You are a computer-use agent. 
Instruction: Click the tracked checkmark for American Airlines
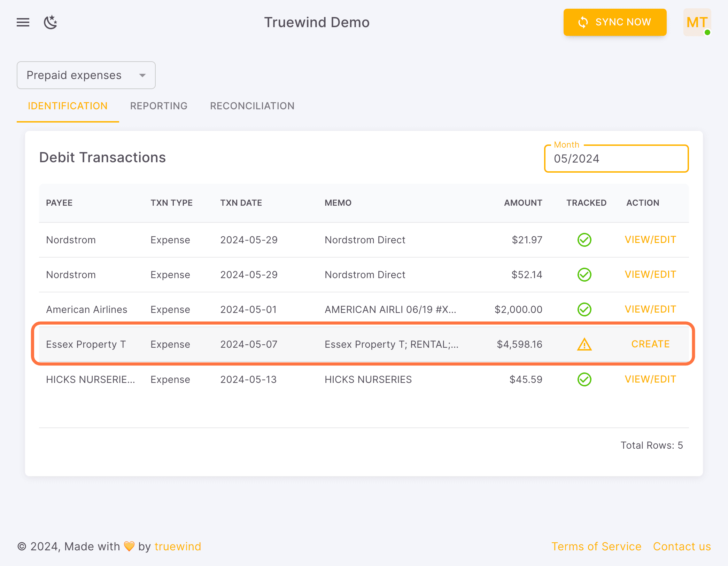pos(584,309)
